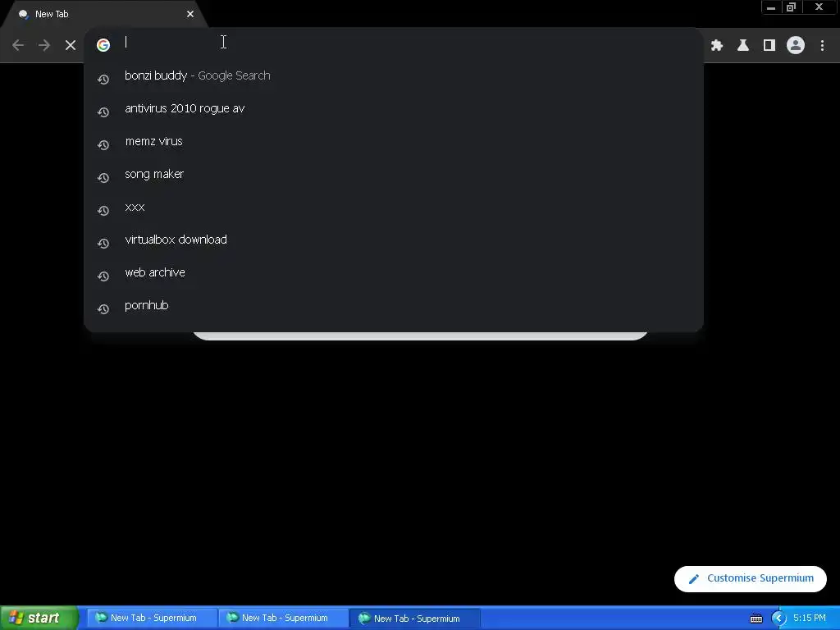The height and width of the screenshot is (630, 840).
Task: Open the Experiments flask icon
Action: coord(743,45)
